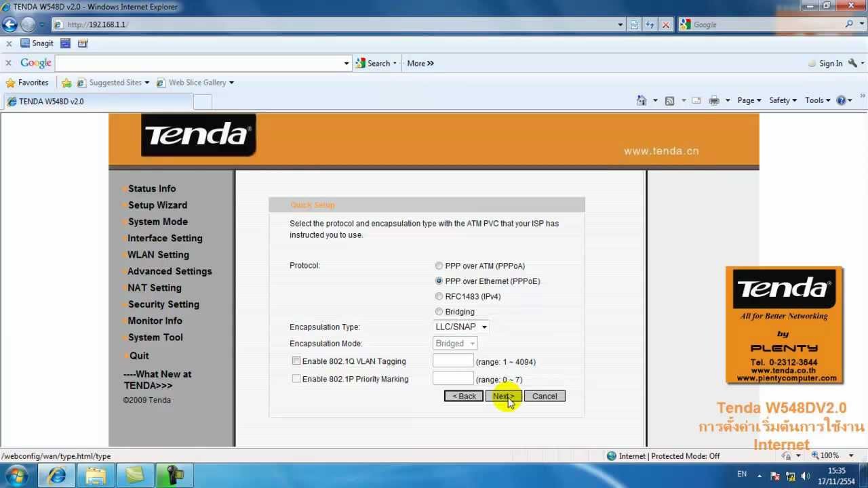
Task: Click the Next button
Action: coord(503,396)
